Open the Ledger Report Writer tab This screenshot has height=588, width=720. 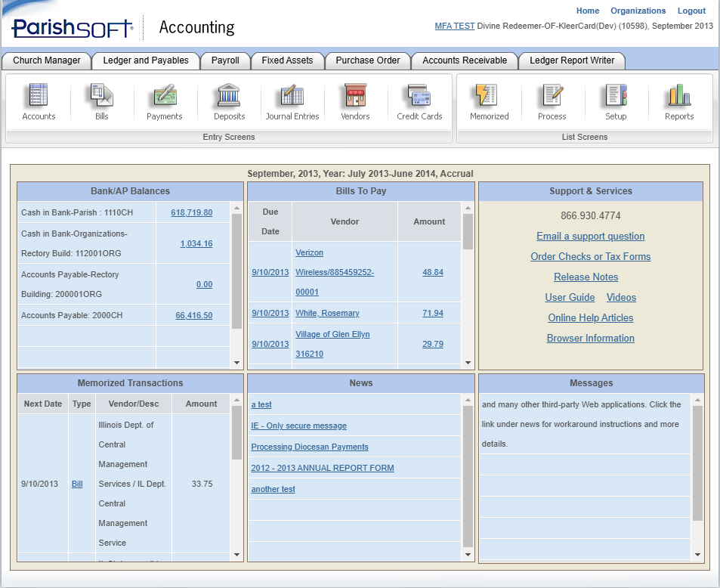click(x=572, y=60)
